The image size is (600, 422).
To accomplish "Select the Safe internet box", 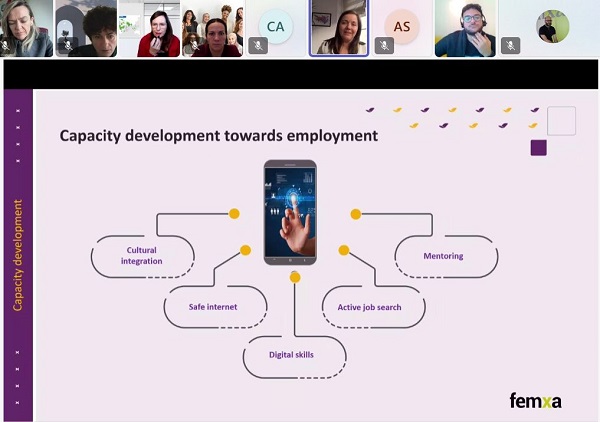I will 213,307.
